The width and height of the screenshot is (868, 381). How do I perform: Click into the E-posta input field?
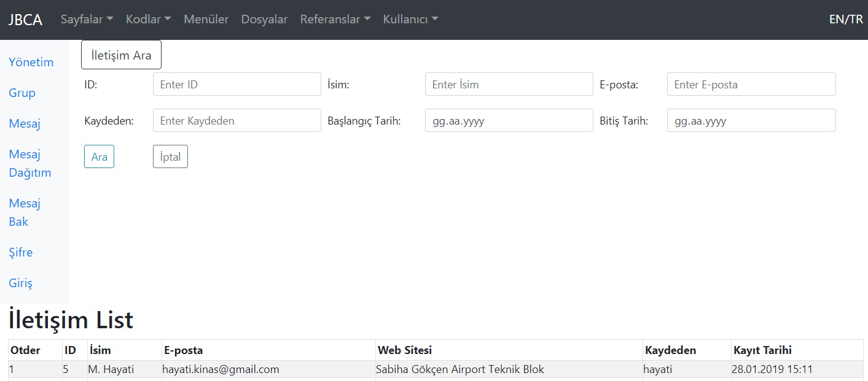751,84
